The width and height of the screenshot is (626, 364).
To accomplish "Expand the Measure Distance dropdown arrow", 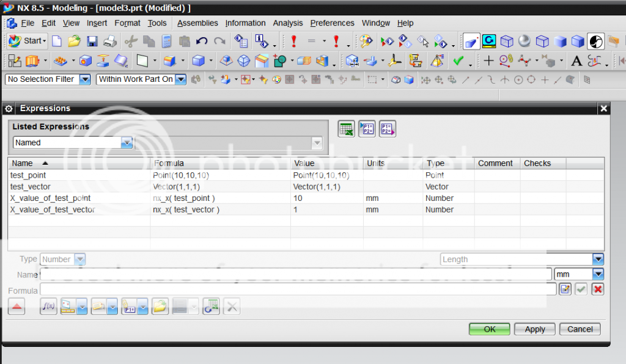I will (83, 307).
